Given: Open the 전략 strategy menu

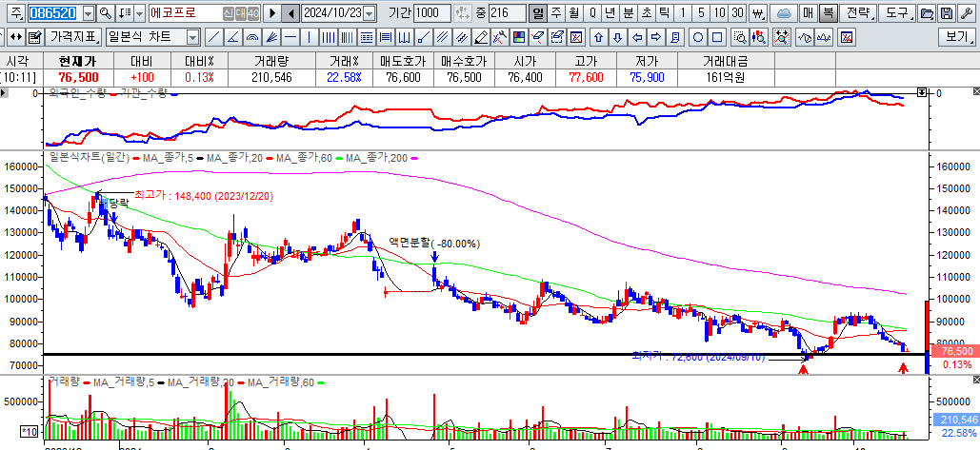Looking at the screenshot, I should [858, 13].
